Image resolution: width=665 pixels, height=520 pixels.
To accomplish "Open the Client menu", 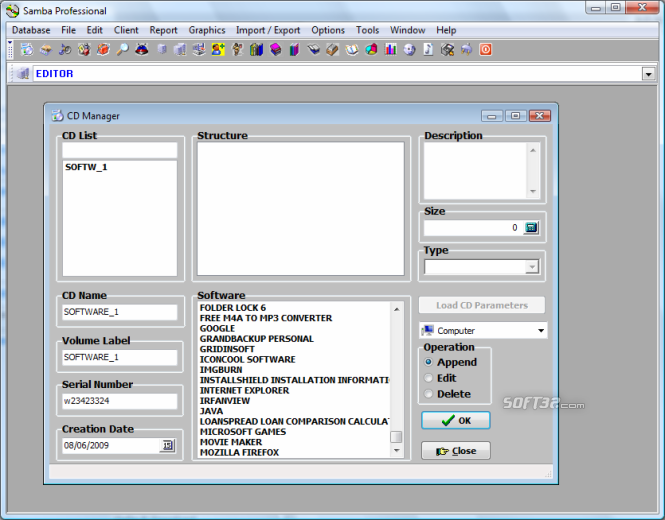I will [126, 30].
